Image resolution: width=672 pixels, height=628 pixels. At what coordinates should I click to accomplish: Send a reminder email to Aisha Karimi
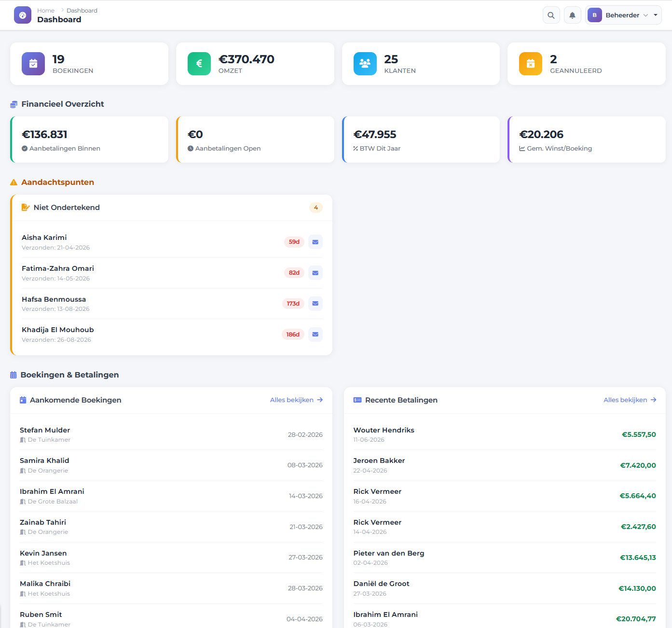pyautogui.click(x=315, y=242)
